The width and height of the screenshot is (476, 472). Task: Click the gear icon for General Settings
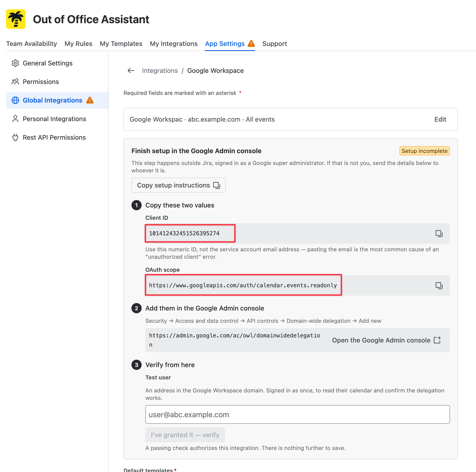coord(15,63)
